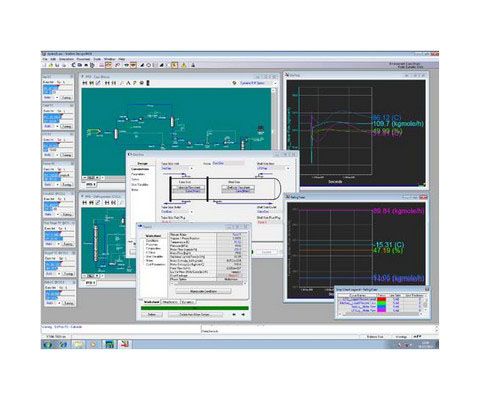The width and height of the screenshot is (480, 396).
Task: Click the circle-shaped icon in main toolbar
Action: 149,65
